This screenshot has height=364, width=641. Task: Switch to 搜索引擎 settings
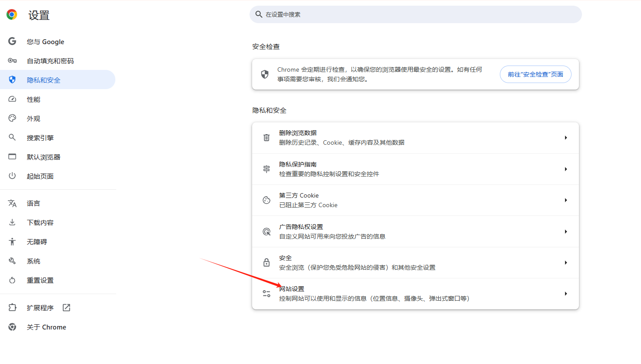click(58, 138)
